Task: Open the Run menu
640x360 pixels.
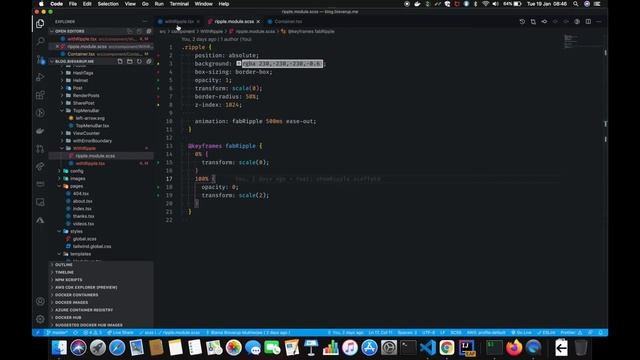Action: [159, 4]
